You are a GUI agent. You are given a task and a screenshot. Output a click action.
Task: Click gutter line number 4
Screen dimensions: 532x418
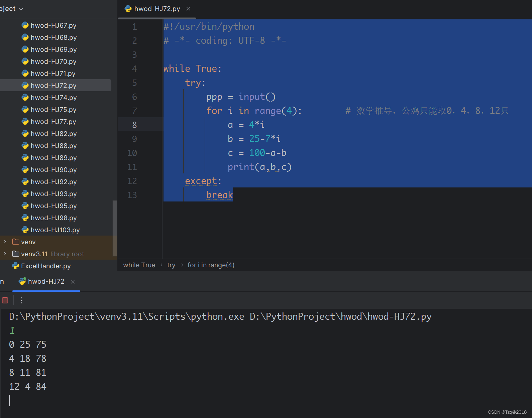coord(134,69)
